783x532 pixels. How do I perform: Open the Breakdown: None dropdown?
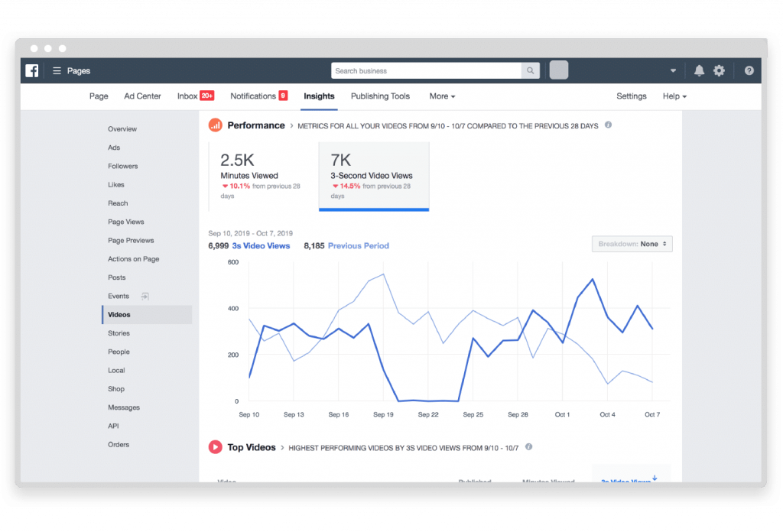pos(632,243)
